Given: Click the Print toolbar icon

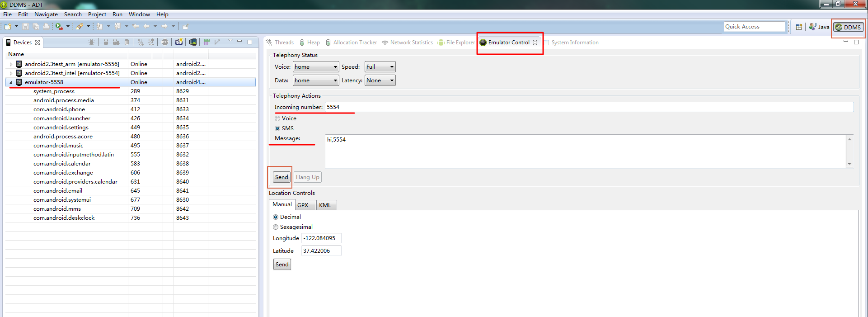Looking at the screenshot, I should tap(46, 27).
